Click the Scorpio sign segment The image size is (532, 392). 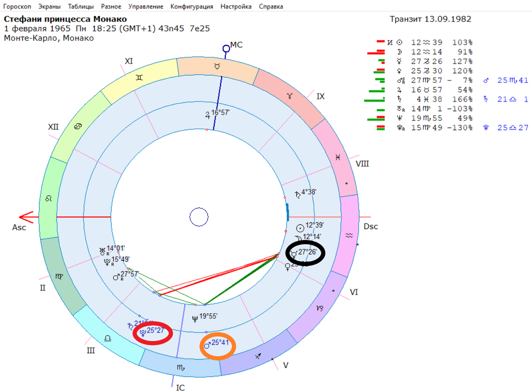tap(180, 368)
